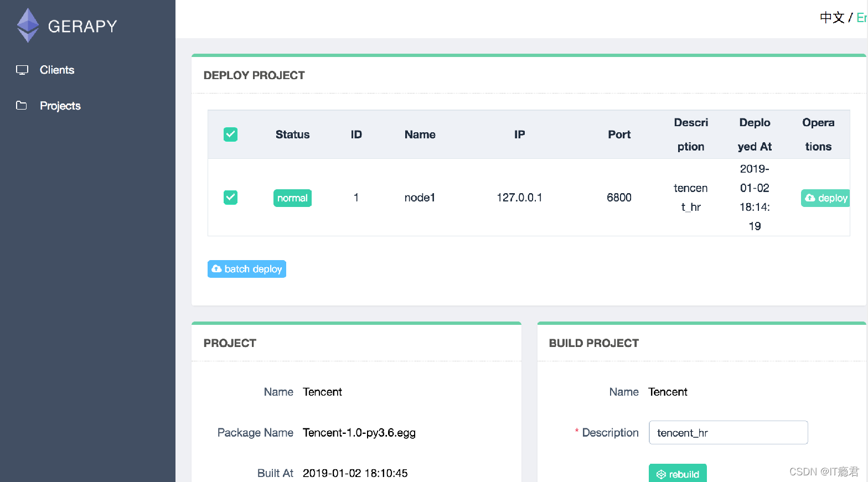Click the IP column header
The width and height of the screenshot is (868, 482).
tap(519, 134)
